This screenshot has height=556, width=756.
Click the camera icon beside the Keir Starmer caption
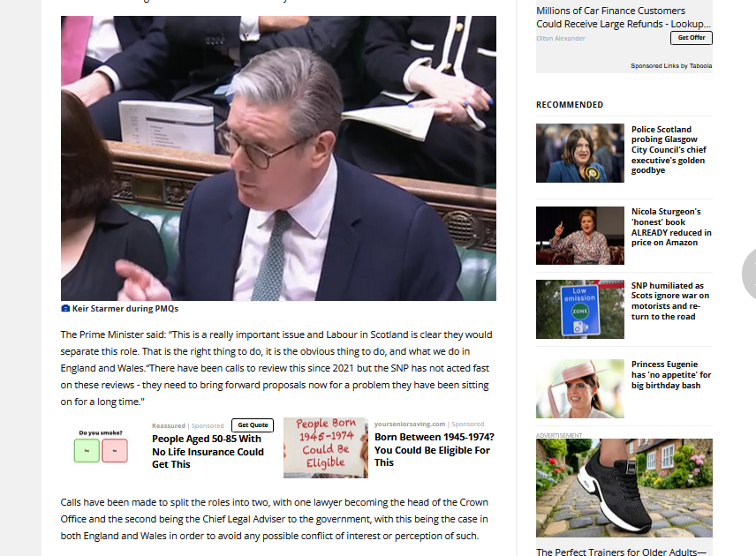tap(65, 308)
